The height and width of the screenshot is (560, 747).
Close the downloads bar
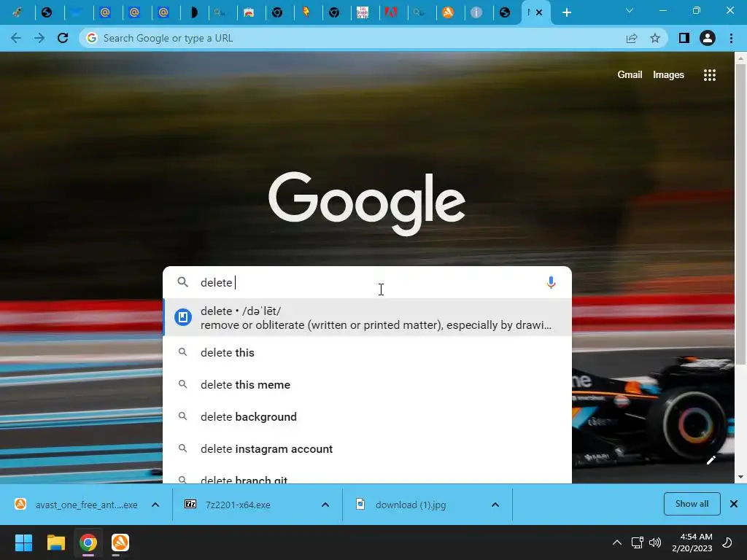tap(734, 504)
